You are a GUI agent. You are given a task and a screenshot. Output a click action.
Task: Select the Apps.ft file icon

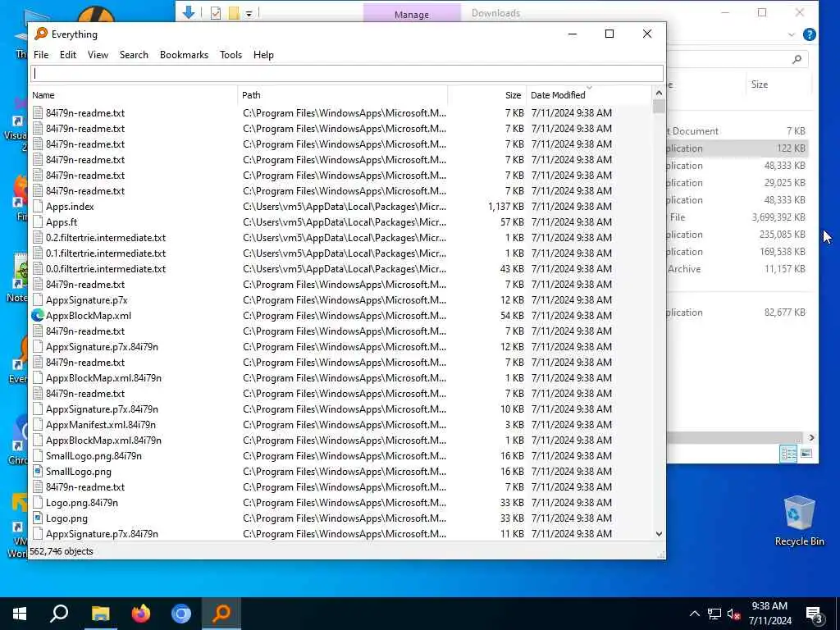click(x=38, y=222)
